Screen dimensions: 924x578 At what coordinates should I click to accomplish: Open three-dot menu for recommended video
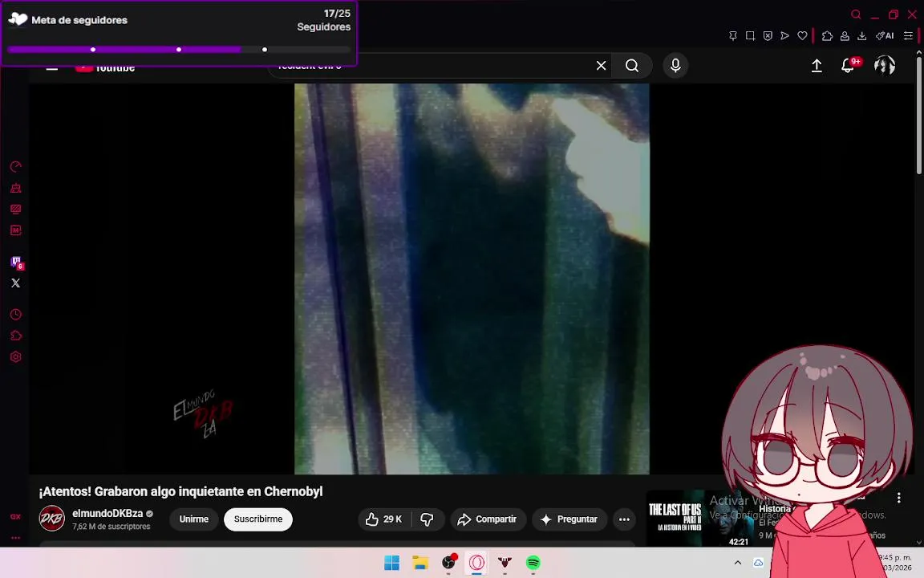[898, 498]
